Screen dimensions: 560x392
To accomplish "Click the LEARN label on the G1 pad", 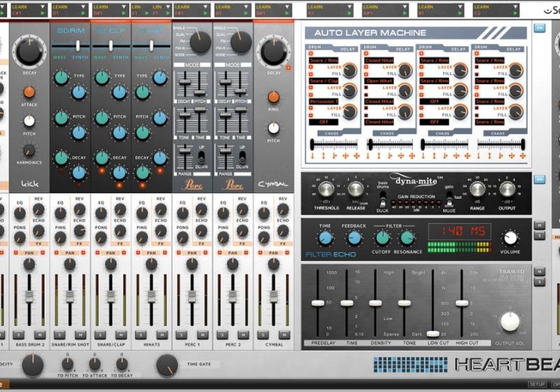I will pyautogui.click(x=223, y=7).
